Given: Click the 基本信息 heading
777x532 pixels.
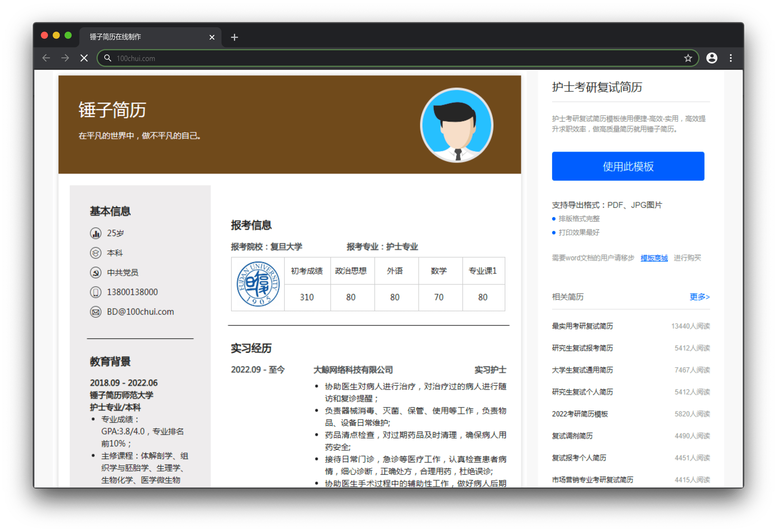Looking at the screenshot, I should click(x=110, y=211).
